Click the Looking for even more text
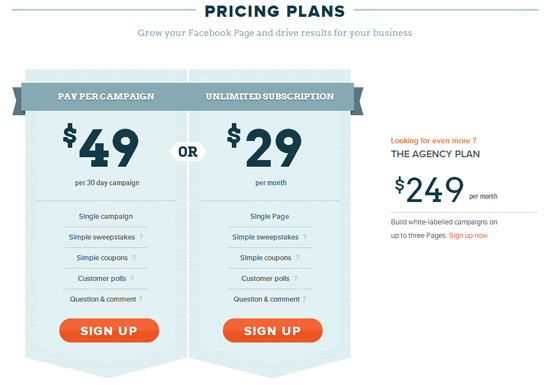 point(434,141)
